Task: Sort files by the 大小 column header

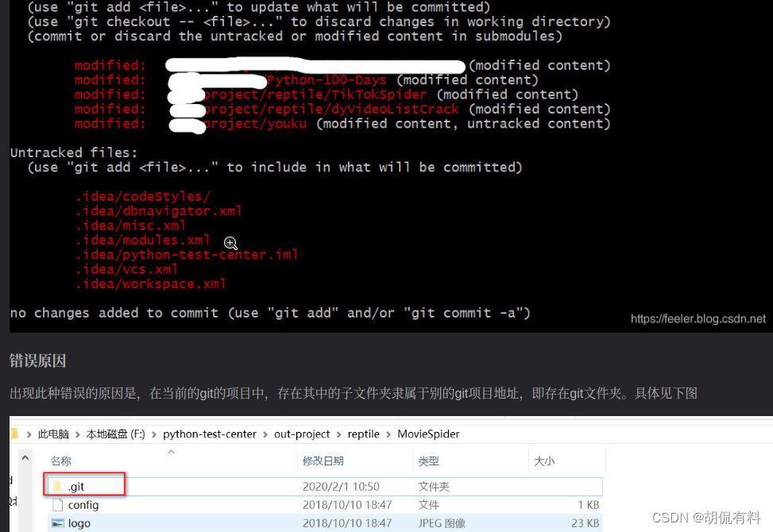Action: (542, 461)
